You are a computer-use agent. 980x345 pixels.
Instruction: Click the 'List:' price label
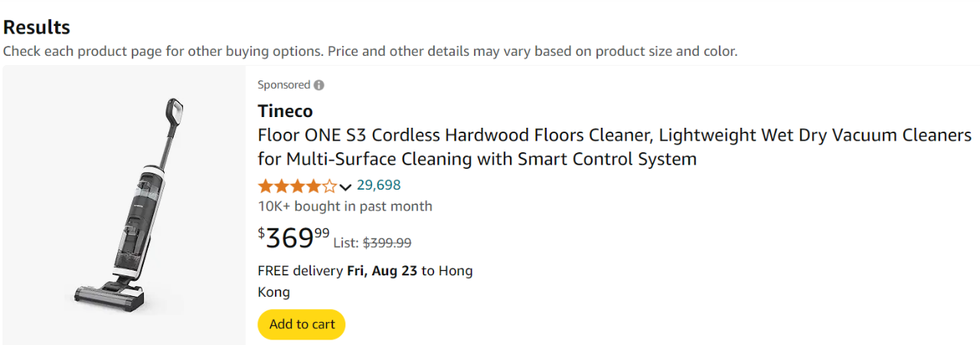[x=346, y=242]
